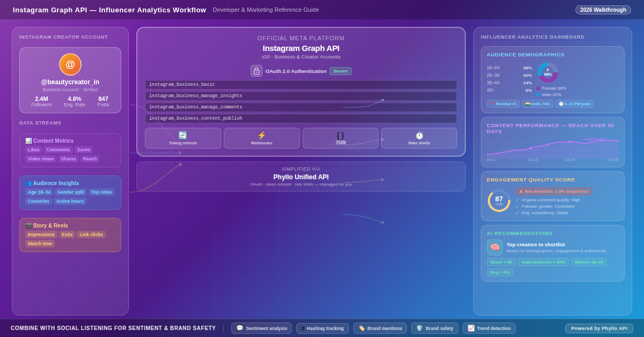Click the Trend detection chip
The height and width of the screenshot is (337, 644).
(x=489, y=328)
